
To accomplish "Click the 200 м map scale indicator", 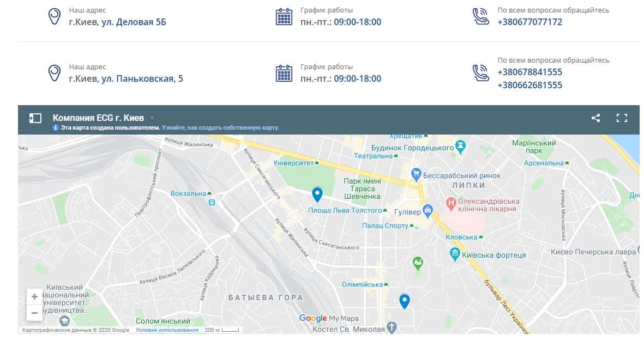I will click(222, 330).
